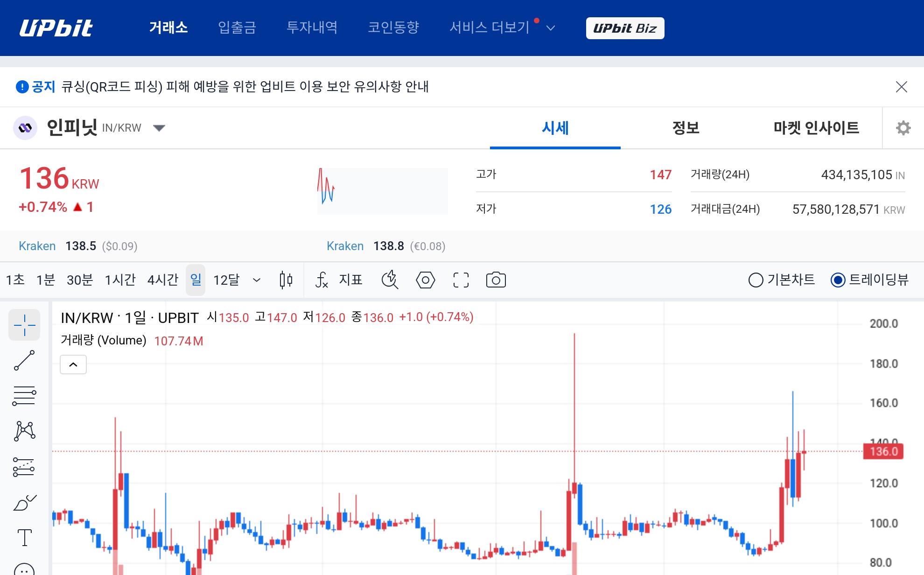This screenshot has height=575, width=924.
Task: Open the 투자내역 menu
Action: tap(312, 28)
